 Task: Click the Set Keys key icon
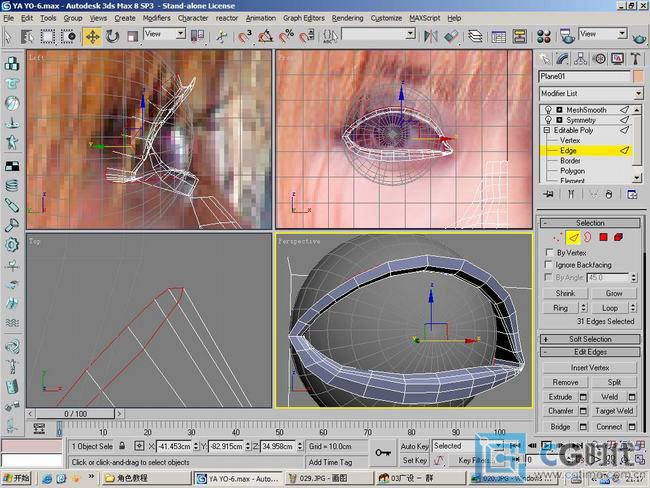point(383,453)
